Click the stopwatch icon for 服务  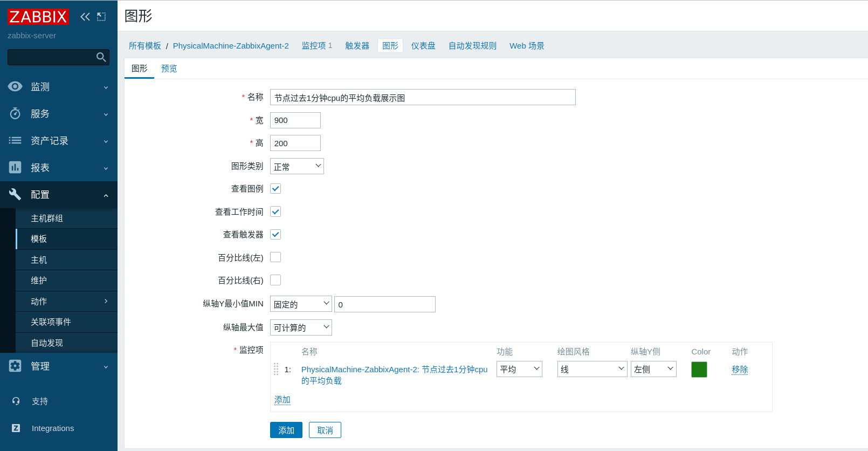[x=15, y=113]
